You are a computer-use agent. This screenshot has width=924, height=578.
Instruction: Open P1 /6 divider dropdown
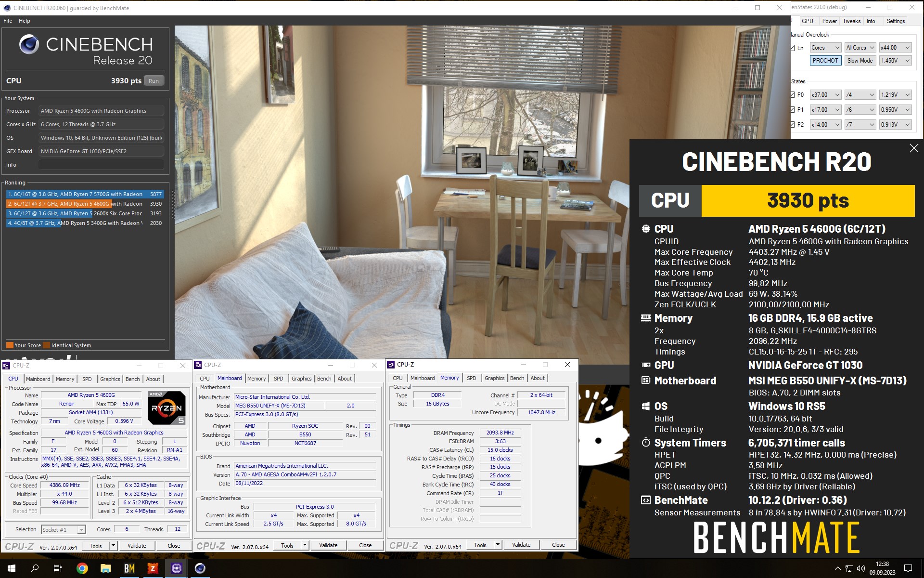[x=860, y=110]
